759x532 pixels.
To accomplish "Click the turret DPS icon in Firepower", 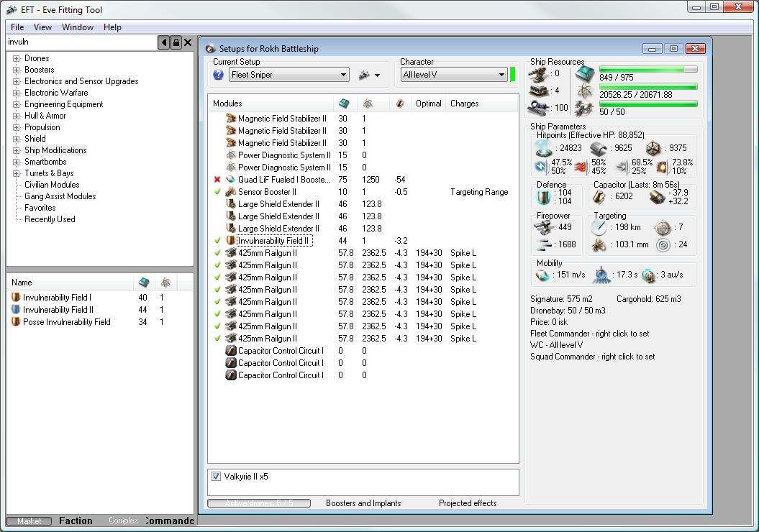I will point(544,227).
